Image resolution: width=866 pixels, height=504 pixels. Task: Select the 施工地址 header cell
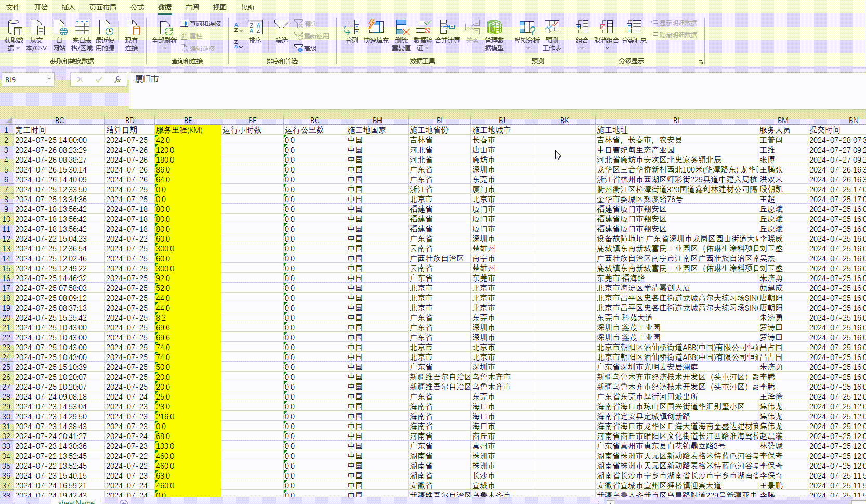pyautogui.click(x=676, y=130)
